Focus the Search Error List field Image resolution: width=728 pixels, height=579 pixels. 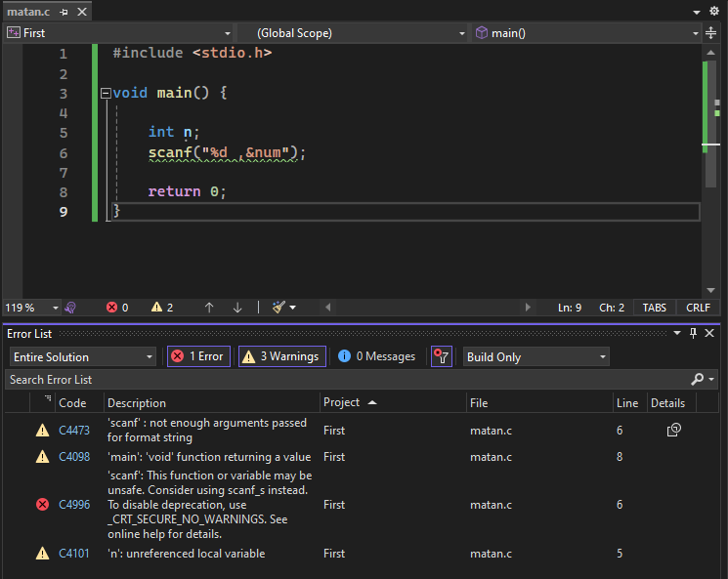click(x=346, y=380)
